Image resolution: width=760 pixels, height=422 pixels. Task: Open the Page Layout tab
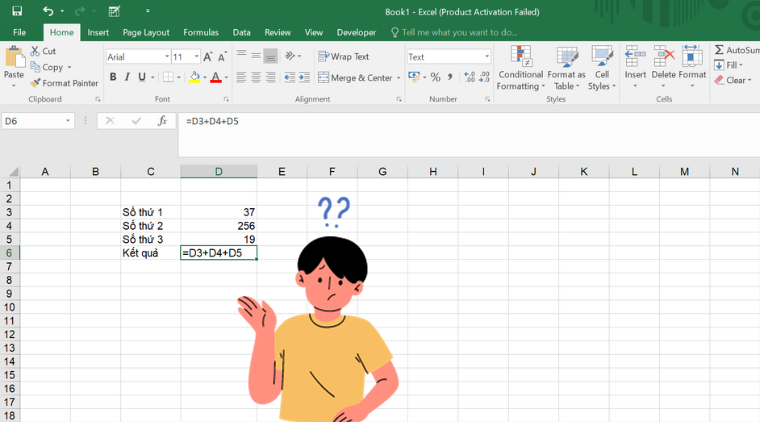click(x=146, y=32)
